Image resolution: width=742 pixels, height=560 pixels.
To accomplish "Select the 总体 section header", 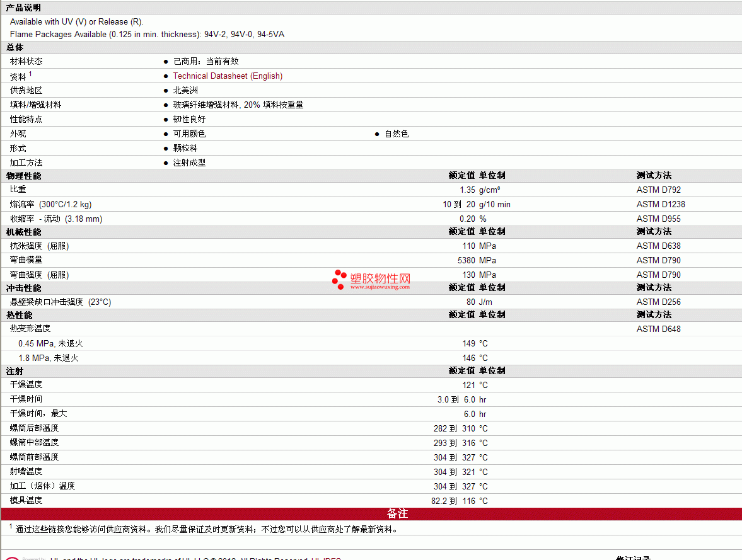I will [x=14, y=47].
